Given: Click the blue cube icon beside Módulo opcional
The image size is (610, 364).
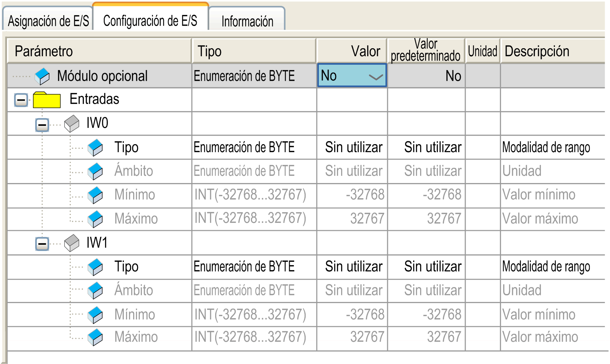Looking at the screenshot, I should pyautogui.click(x=42, y=76).
